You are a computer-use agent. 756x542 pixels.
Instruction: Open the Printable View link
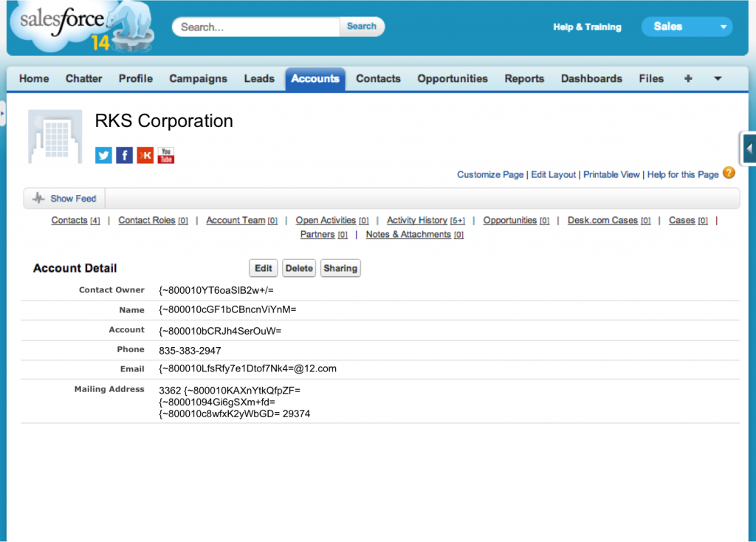[611, 174]
